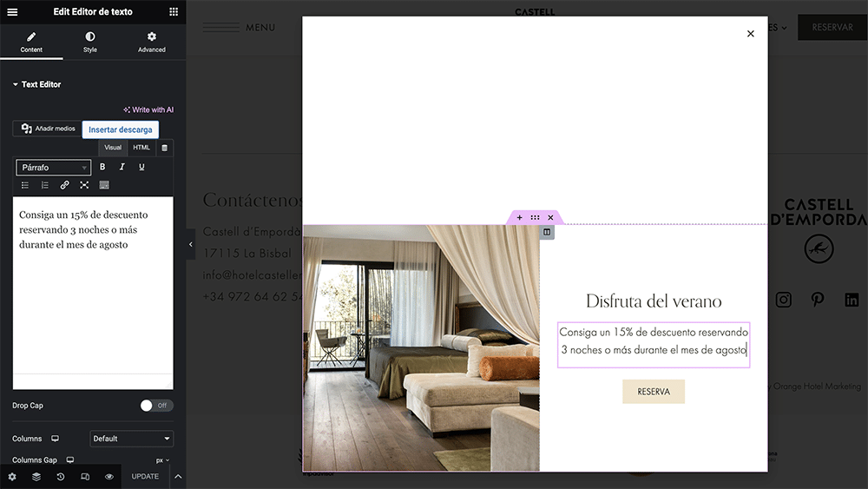Add section using the plus handle
This screenshot has width=868, height=489.
tap(519, 218)
